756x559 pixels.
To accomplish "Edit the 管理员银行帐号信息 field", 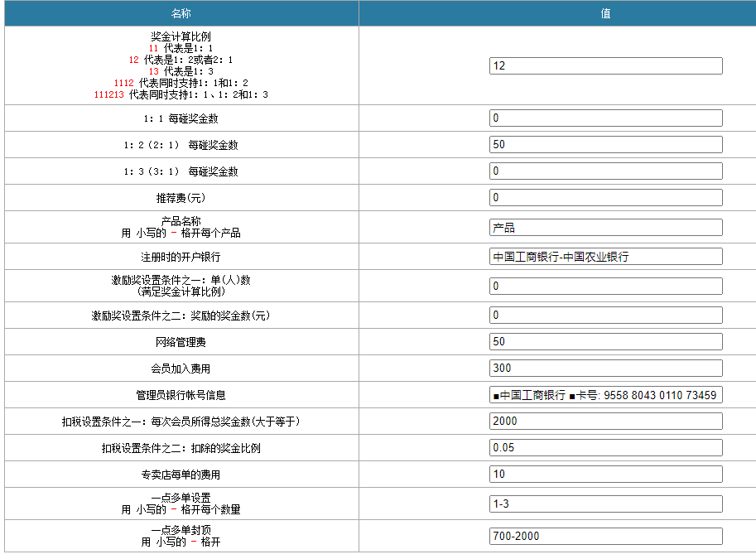I will point(605,395).
